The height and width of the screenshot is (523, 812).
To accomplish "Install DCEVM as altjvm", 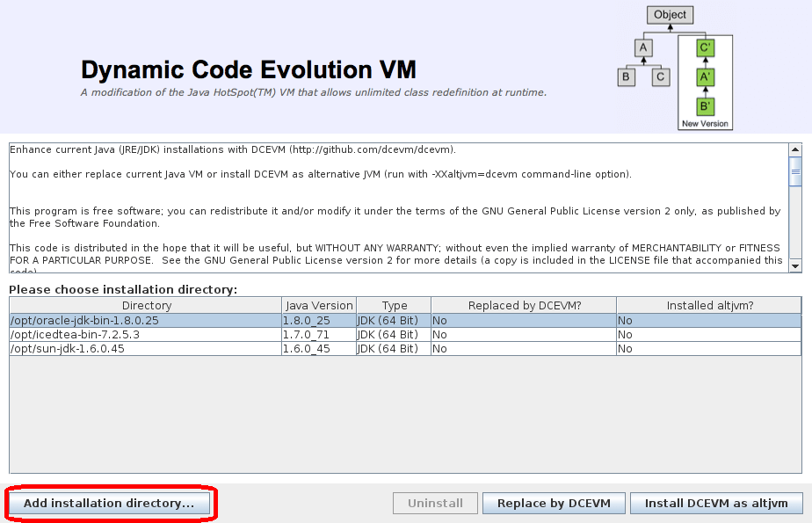I will coord(716,503).
